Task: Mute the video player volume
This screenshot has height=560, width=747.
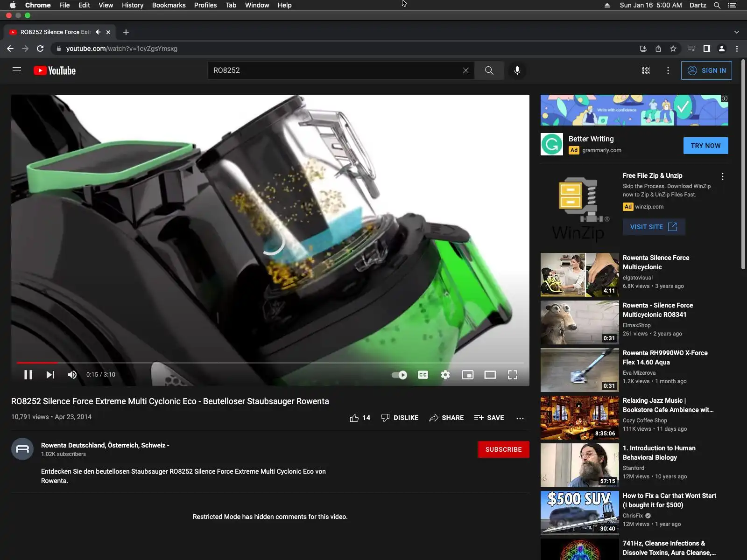Action: click(x=72, y=375)
